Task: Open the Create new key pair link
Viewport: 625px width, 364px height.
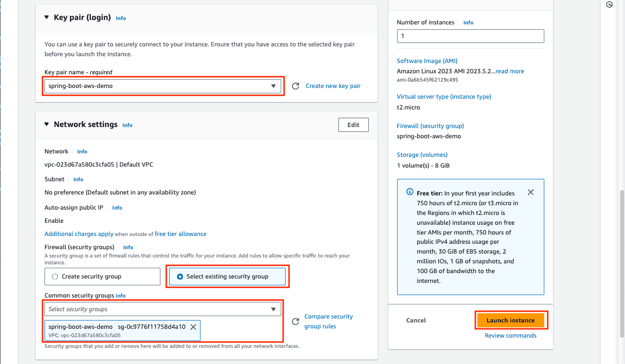Action: pyautogui.click(x=333, y=86)
